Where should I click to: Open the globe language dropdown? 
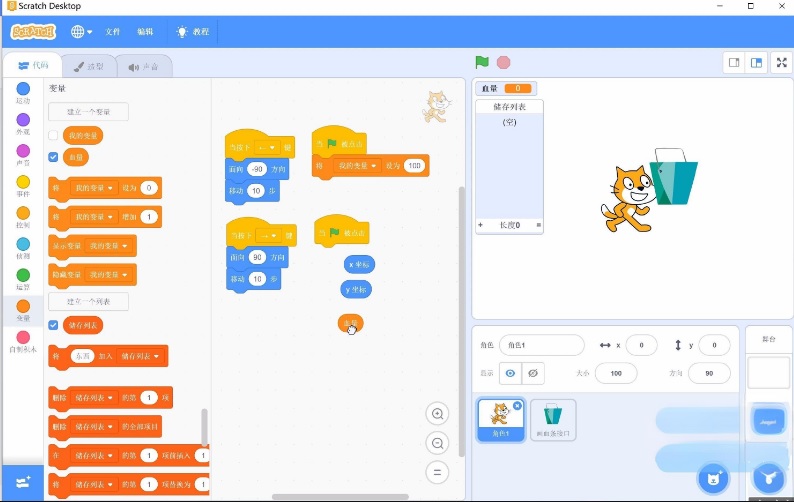[81, 31]
